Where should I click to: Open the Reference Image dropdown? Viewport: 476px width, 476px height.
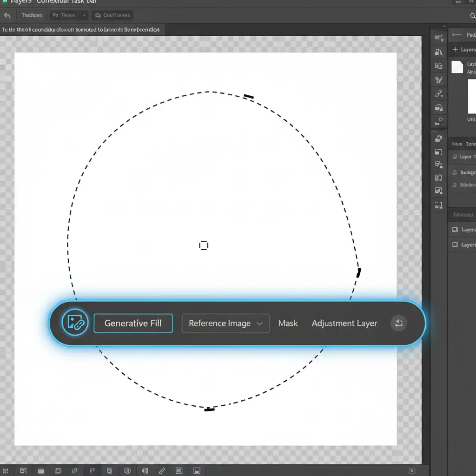coord(225,324)
